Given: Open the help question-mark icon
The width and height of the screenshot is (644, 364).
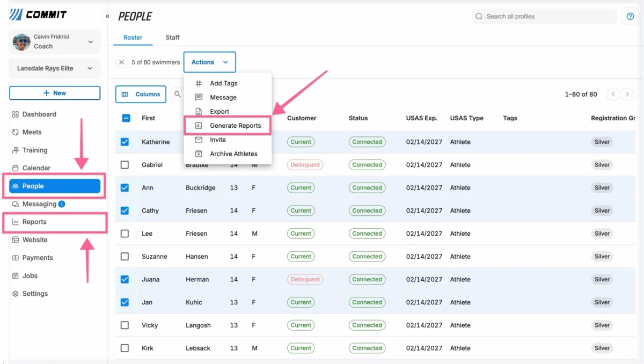Looking at the screenshot, I should pos(630,17).
